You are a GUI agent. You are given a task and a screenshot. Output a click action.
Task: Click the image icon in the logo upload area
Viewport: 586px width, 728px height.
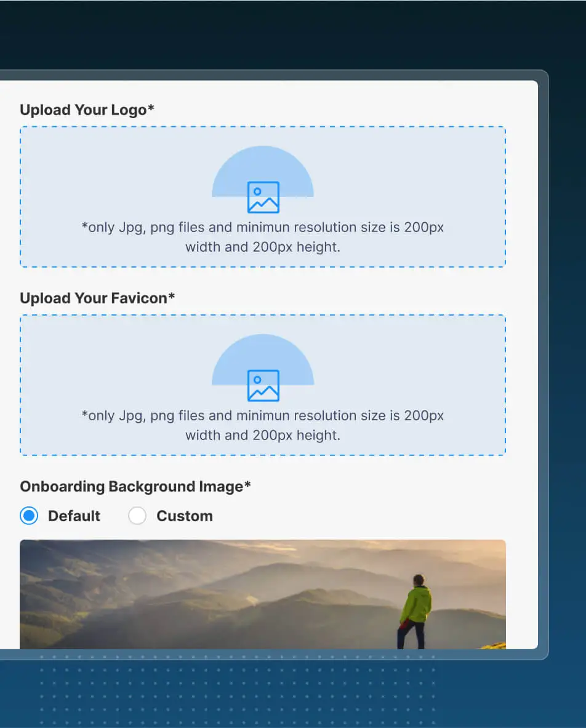click(263, 198)
